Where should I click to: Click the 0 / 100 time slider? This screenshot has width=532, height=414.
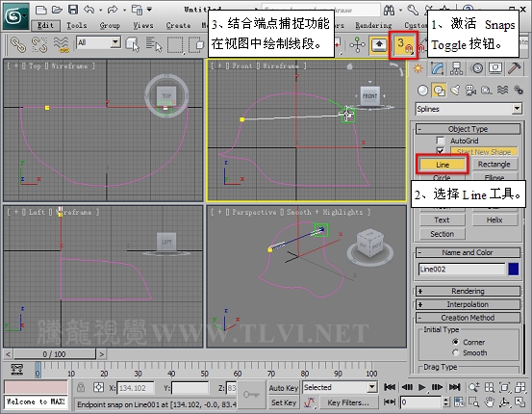[54, 354]
